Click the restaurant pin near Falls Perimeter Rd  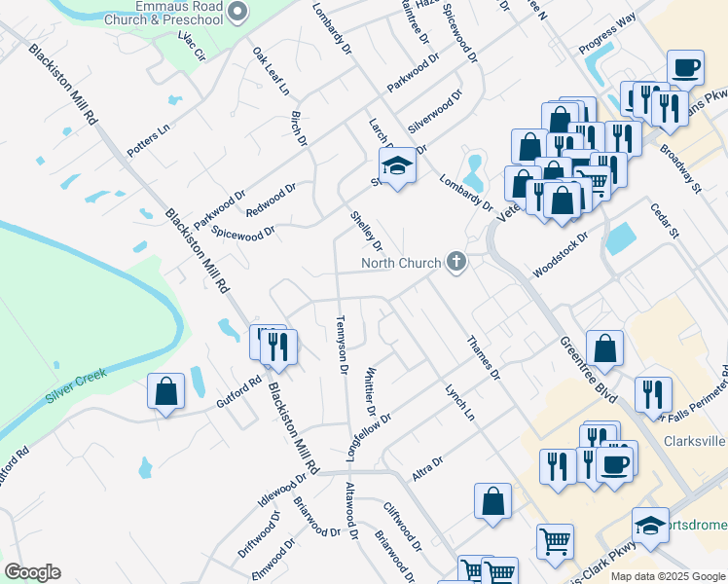(653, 392)
